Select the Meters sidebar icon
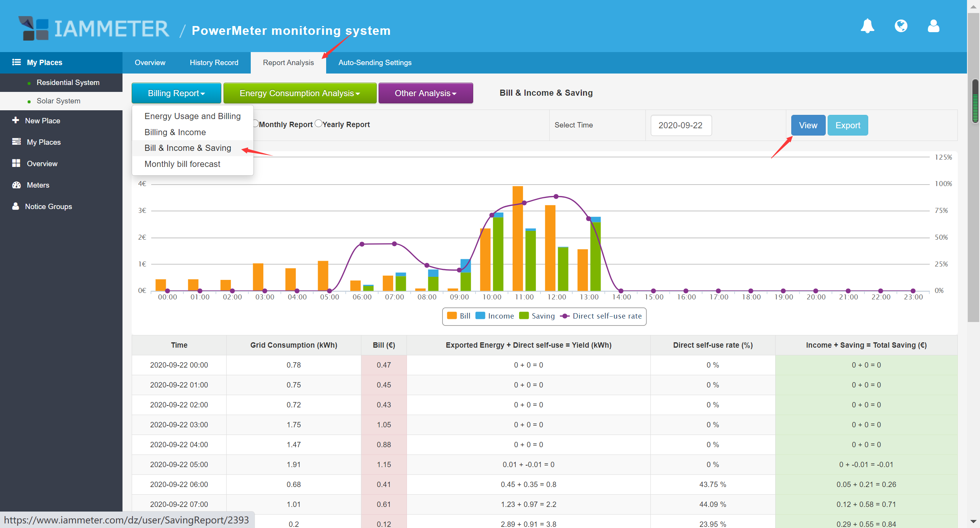This screenshot has width=980, height=528. pyautogui.click(x=17, y=185)
